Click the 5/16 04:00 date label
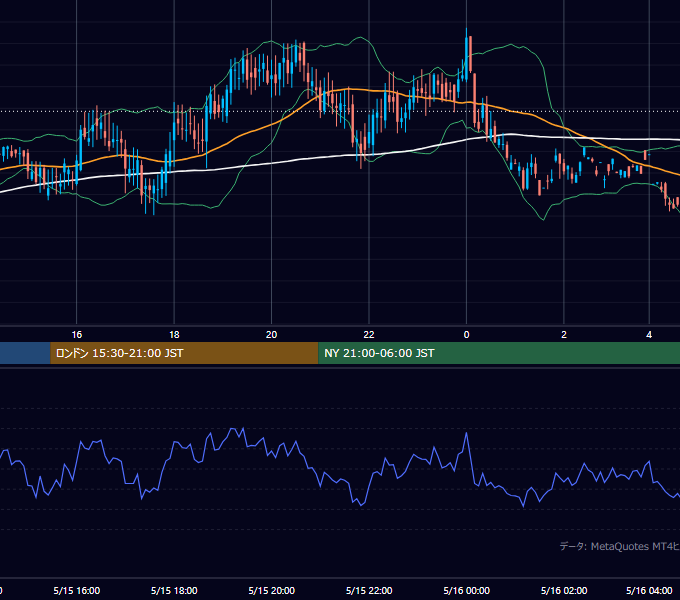 [649, 590]
